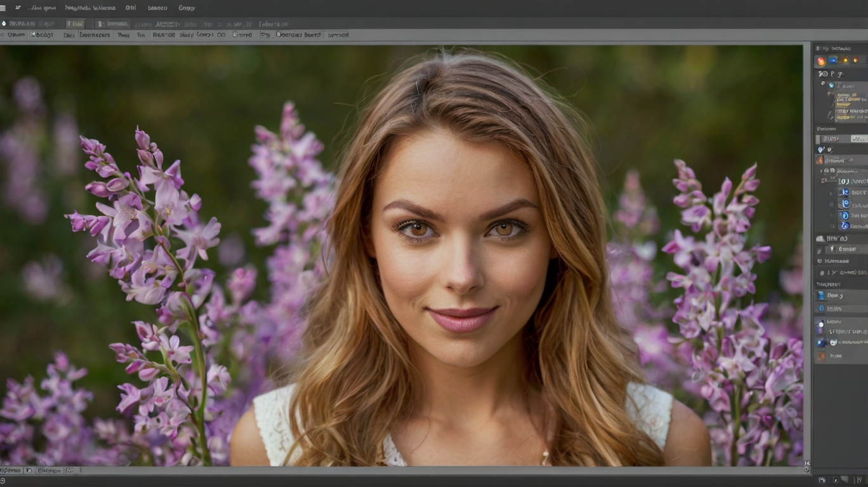Open the Oil menu in top menu bar
Viewport: 868px width, 487px height.
(131, 8)
